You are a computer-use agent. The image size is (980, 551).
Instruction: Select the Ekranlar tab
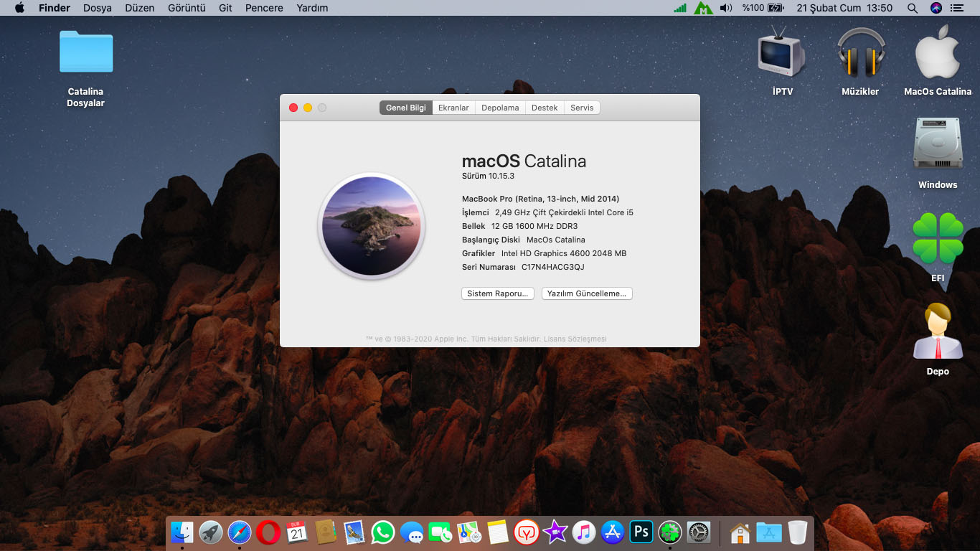(453, 108)
